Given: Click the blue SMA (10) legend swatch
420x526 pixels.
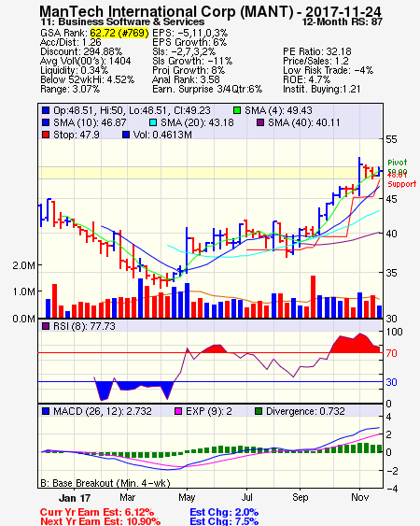Looking at the screenshot, I should [x=46, y=122].
